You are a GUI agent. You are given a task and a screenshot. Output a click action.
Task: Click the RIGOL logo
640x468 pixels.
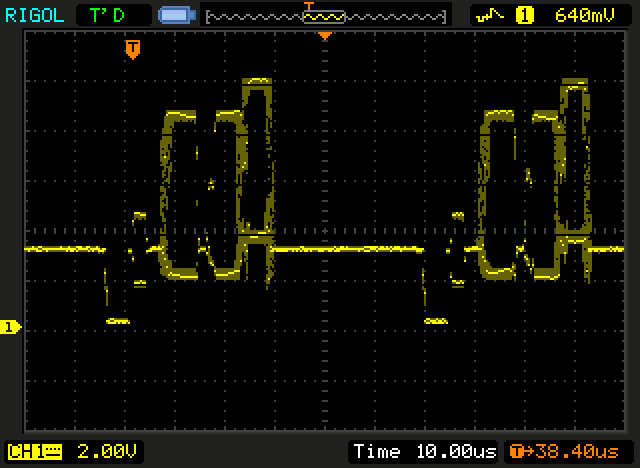tap(35, 14)
